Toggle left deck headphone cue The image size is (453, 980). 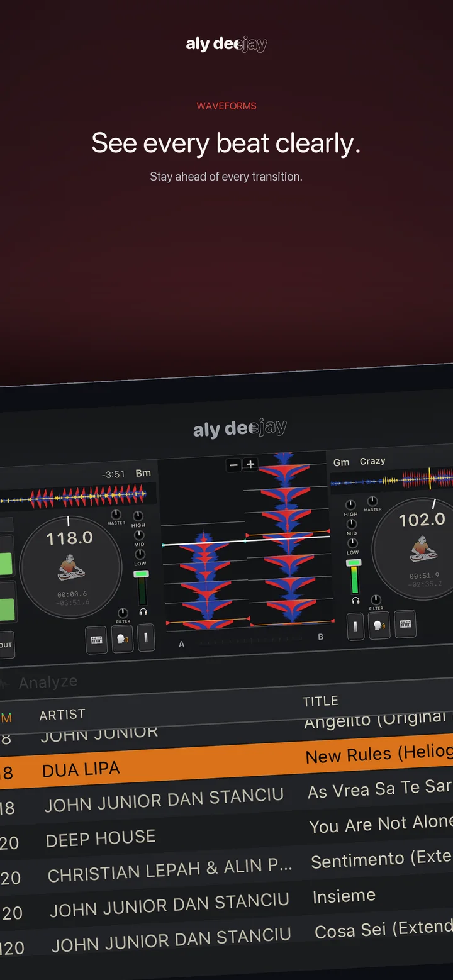pyautogui.click(x=143, y=611)
